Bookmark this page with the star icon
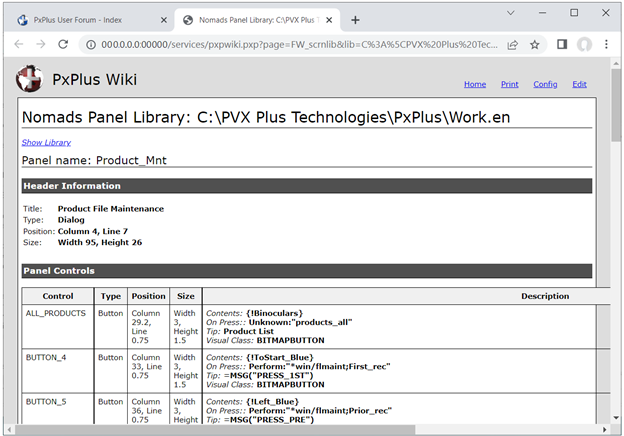This screenshot has height=436, width=624. click(x=535, y=44)
